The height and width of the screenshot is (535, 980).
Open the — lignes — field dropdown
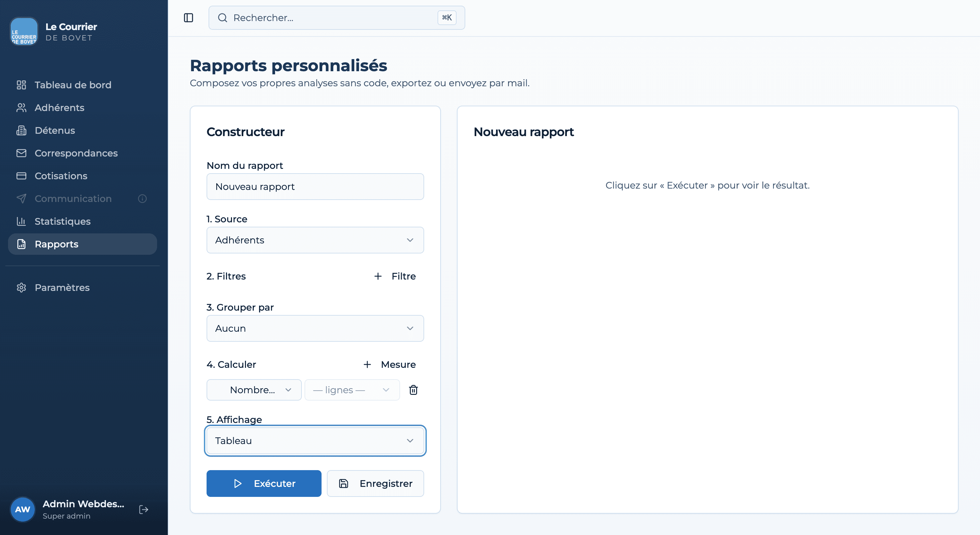point(352,390)
